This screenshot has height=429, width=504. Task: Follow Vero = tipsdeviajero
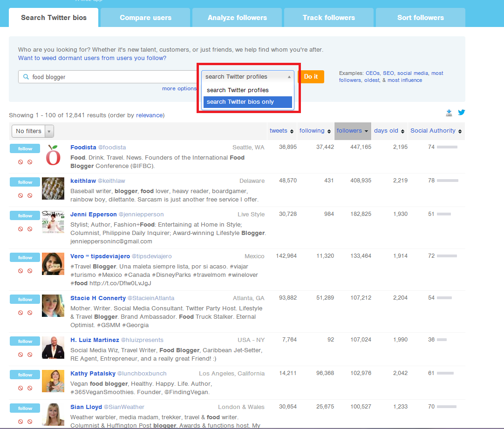(x=25, y=257)
